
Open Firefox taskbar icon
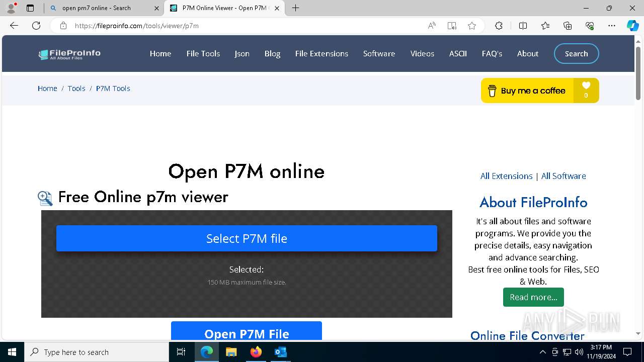[256, 352]
